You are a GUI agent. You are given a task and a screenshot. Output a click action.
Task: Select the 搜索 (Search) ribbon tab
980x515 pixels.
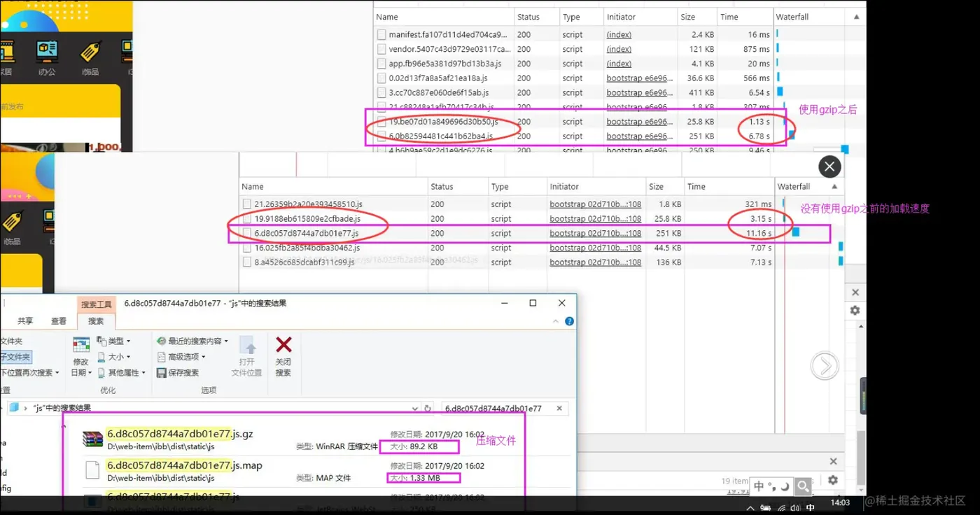pyautogui.click(x=96, y=321)
